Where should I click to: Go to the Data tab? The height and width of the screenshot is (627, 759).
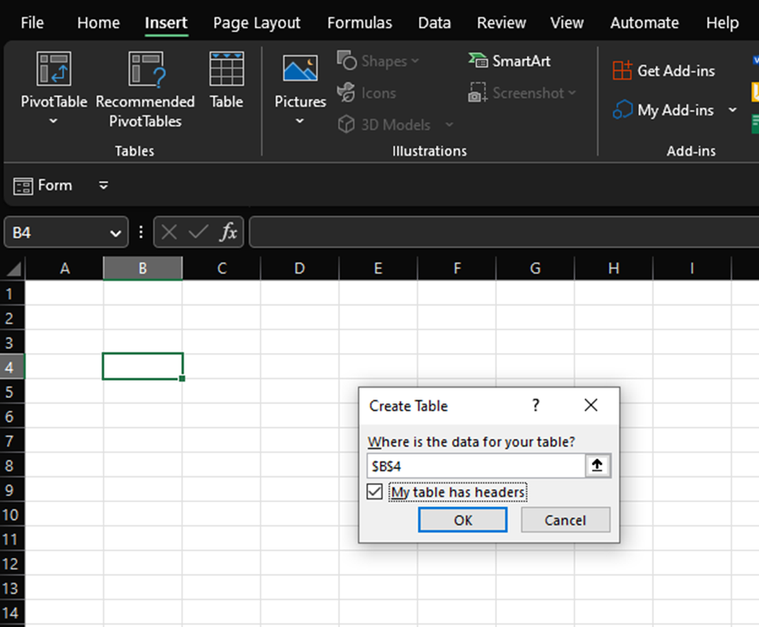click(434, 23)
